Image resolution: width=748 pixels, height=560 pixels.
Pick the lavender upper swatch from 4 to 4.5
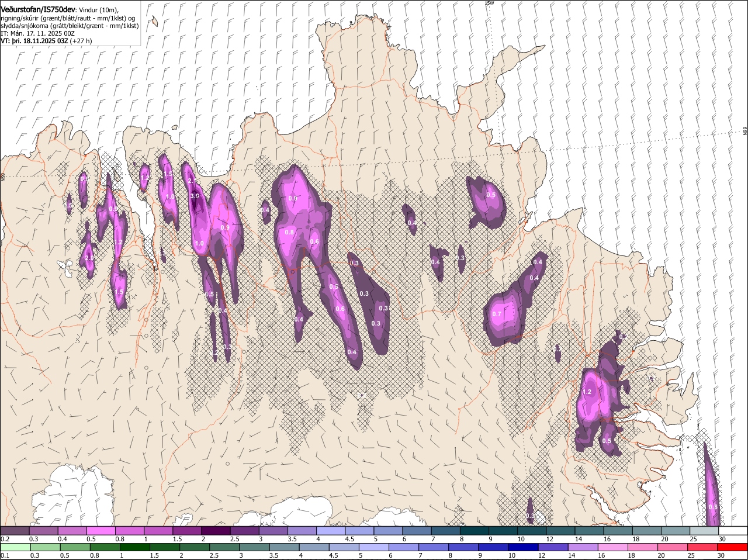point(331,530)
